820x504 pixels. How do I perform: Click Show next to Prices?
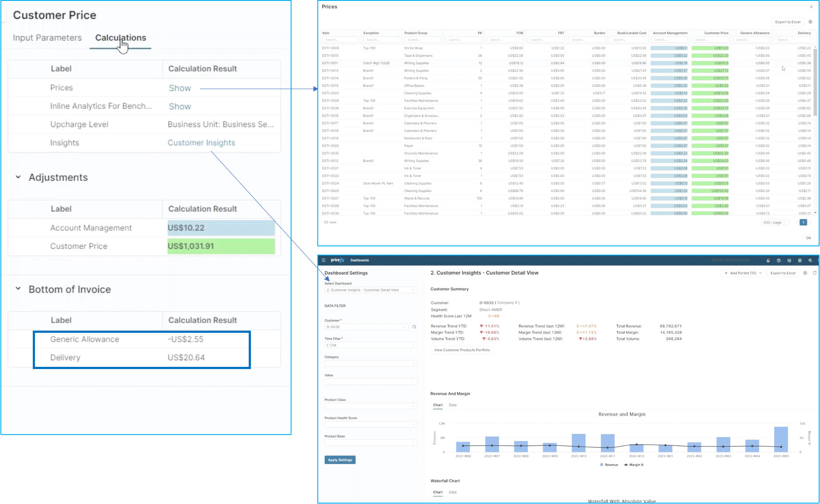pos(180,88)
